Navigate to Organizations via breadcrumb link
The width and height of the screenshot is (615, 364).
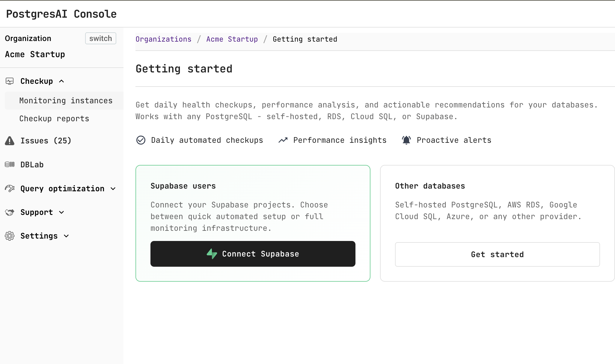[163, 39]
